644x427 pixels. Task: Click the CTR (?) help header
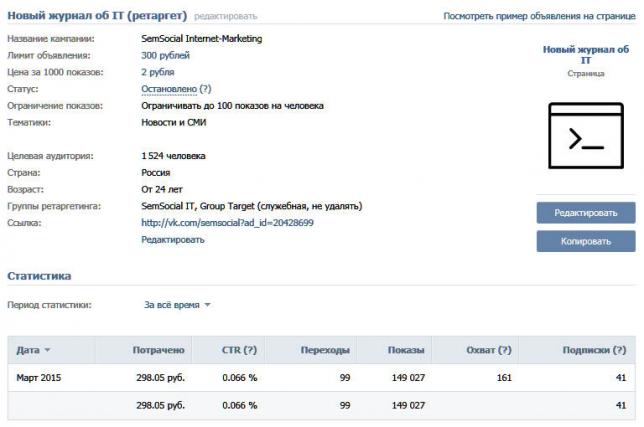click(x=239, y=350)
